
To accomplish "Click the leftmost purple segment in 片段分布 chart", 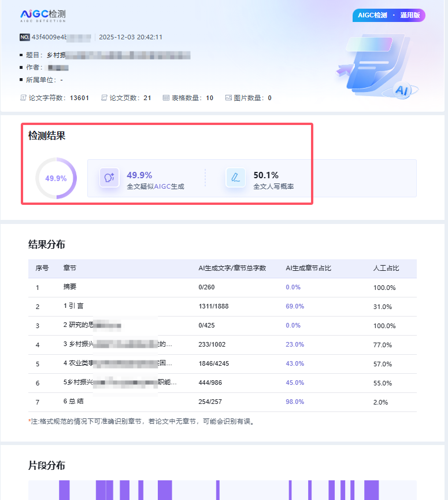I will pyautogui.click(x=64, y=490).
